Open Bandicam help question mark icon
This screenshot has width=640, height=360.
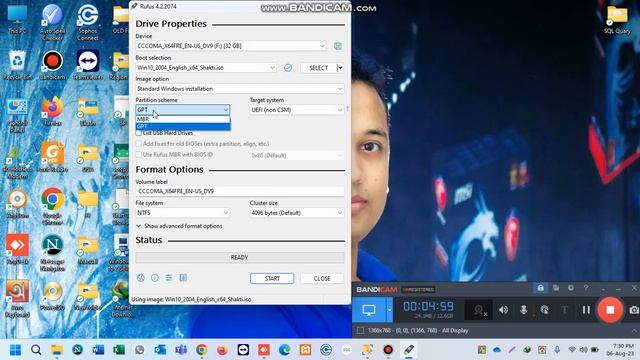(586, 288)
